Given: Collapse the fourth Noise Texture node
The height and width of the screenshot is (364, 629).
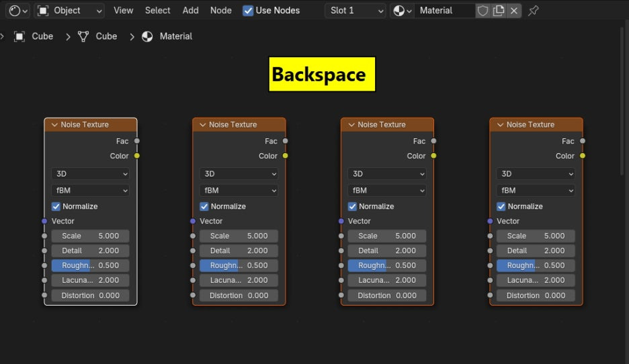Looking at the screenshot, I should (x=500, y=125).
